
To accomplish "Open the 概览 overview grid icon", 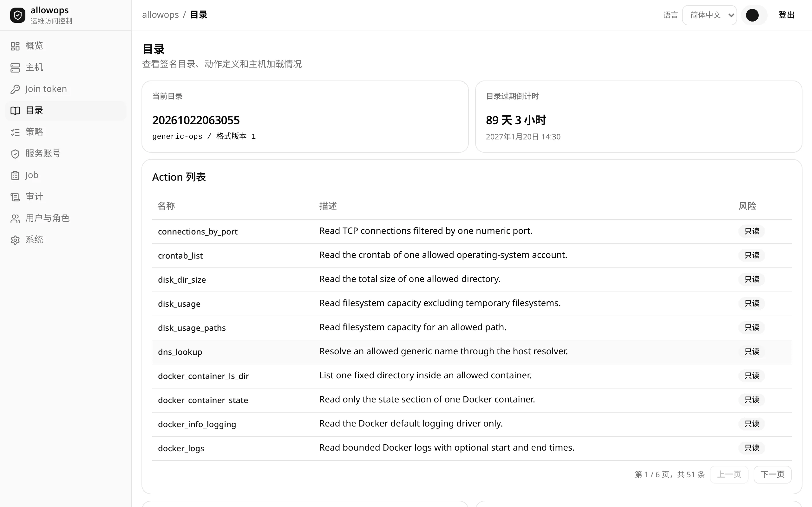I will click(15, 46).
